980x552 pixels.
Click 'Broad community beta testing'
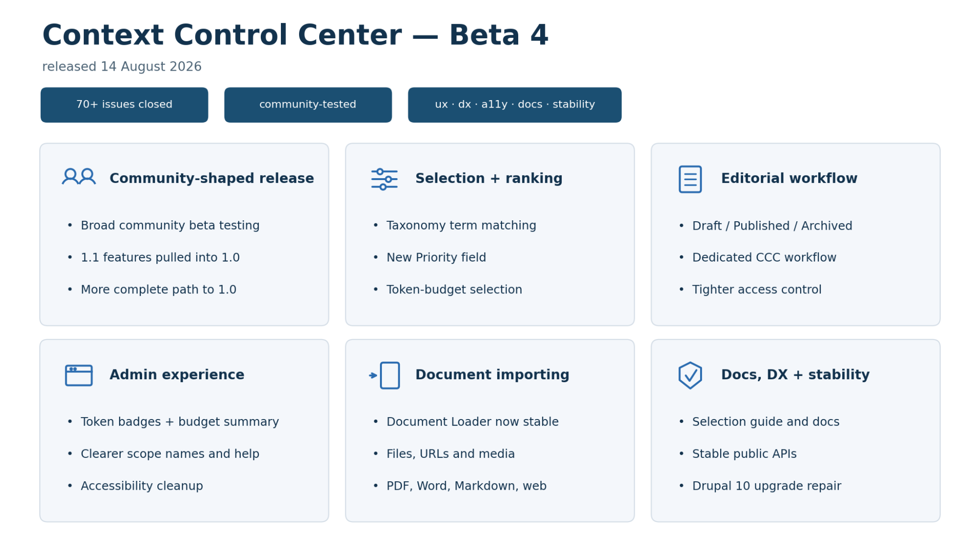(170, 225)
